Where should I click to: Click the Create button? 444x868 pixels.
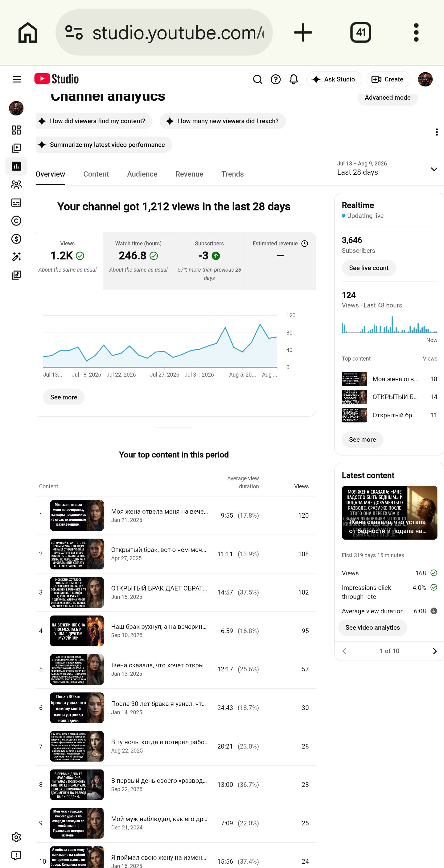point(388,79)
